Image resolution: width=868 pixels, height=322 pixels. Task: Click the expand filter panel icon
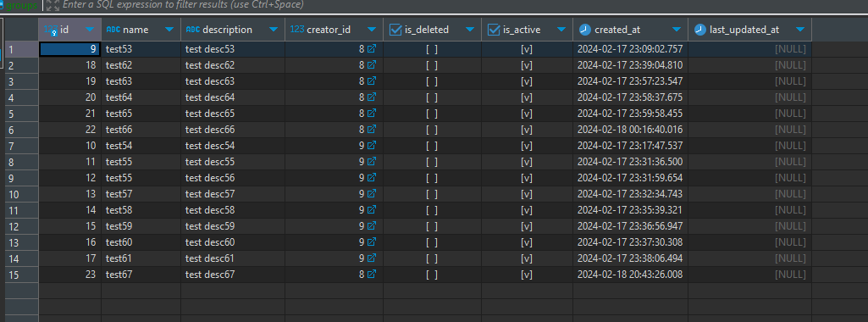53,5
